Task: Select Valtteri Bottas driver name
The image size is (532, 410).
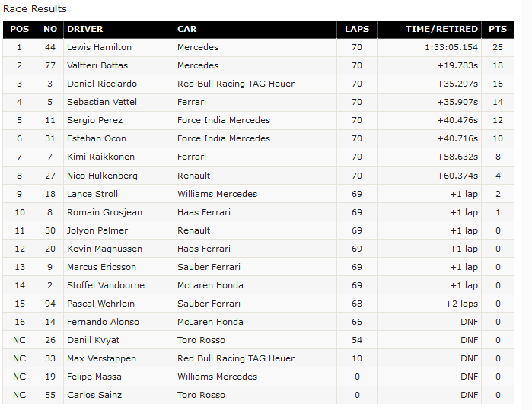Action: (x=97, y=65)
